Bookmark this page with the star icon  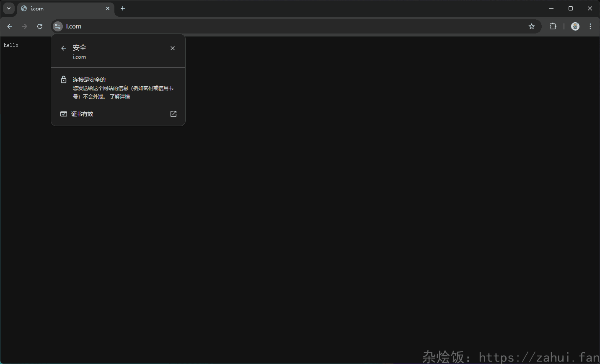coord(532,26)
